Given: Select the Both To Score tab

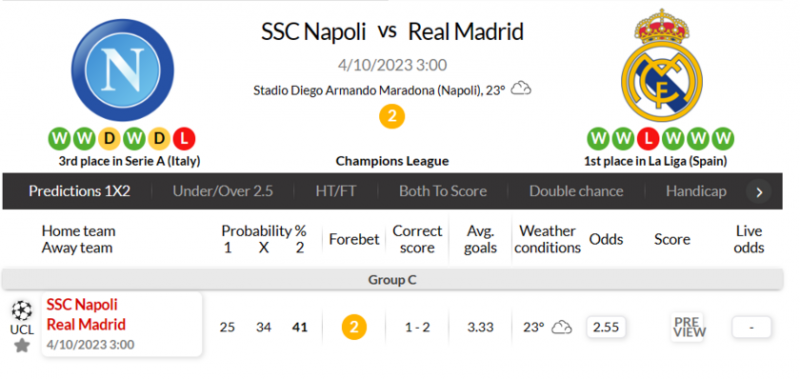Looking at the screenshot, I should click(443, 191).
